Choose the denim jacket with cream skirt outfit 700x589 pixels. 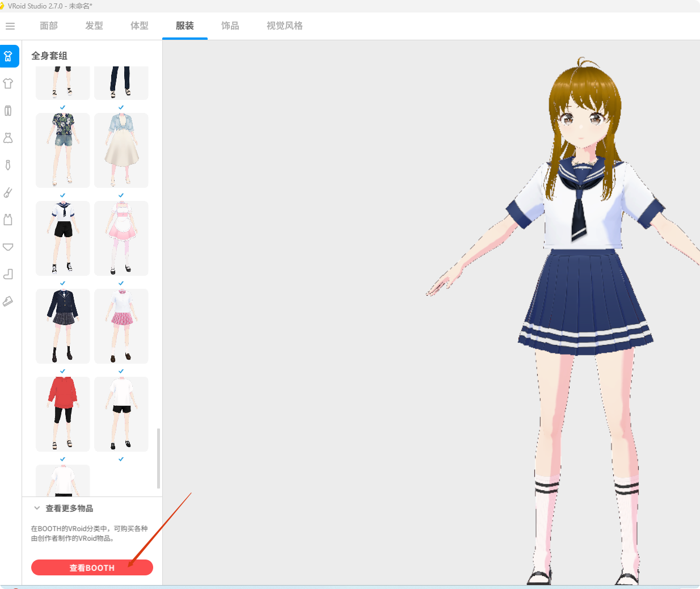click(121, 150)
